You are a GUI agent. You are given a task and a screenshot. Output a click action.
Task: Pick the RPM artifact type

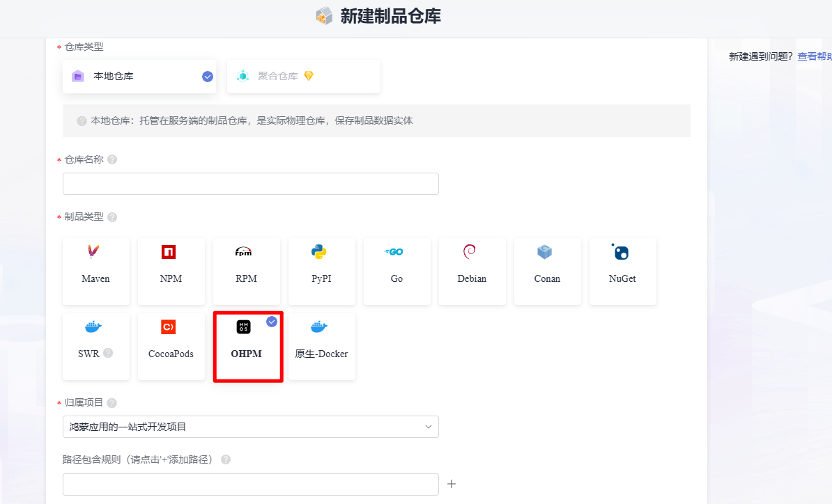[x=246, y=271]
